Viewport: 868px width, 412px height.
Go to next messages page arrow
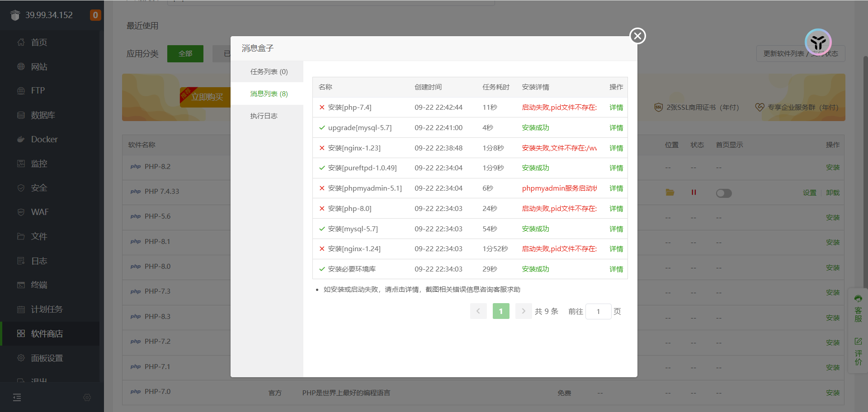(x=524, y=311)
